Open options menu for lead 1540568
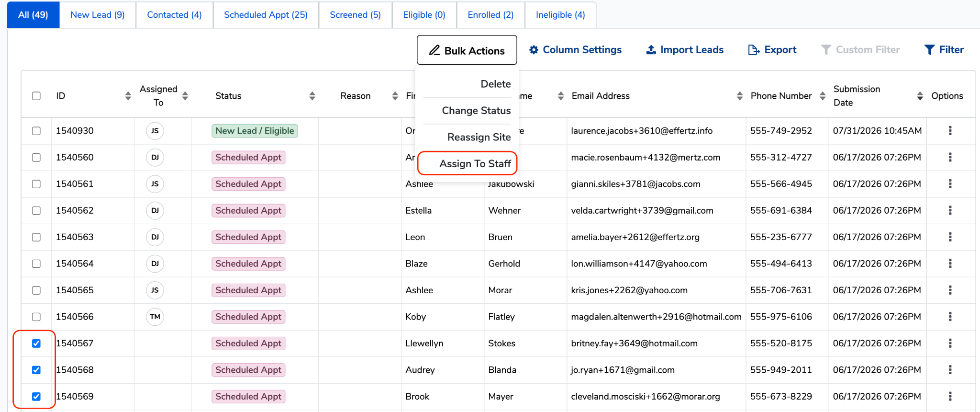 [950, 370]
